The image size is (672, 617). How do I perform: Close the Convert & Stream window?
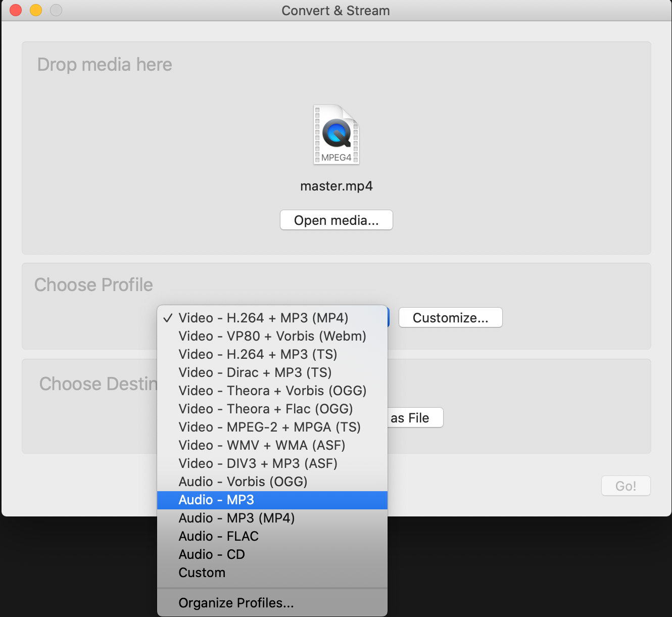click(x=16, y=10)
